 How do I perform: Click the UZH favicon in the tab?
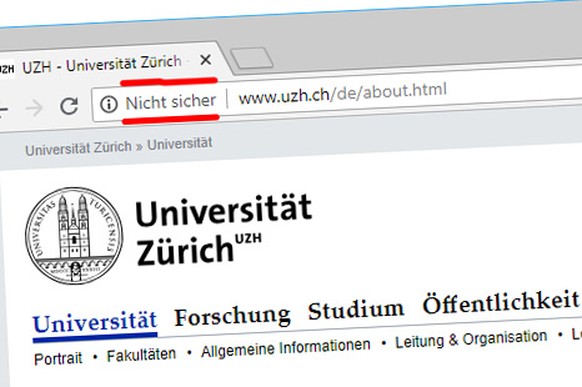coord(6,68)
